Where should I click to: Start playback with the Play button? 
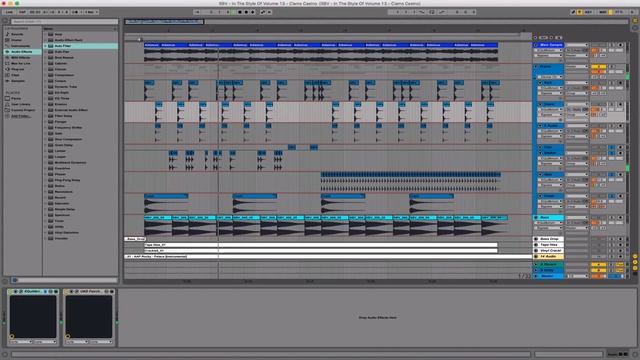pyautogui.click(x=233, y=12)
